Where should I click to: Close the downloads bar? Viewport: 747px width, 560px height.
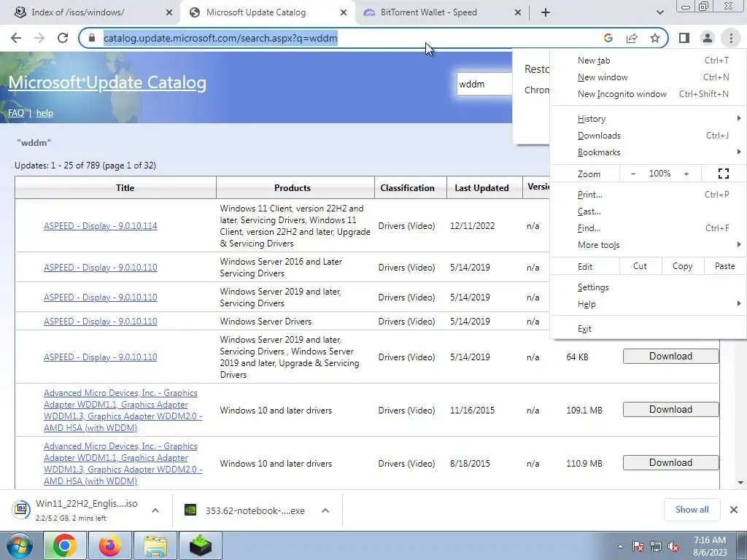(734, 510)
